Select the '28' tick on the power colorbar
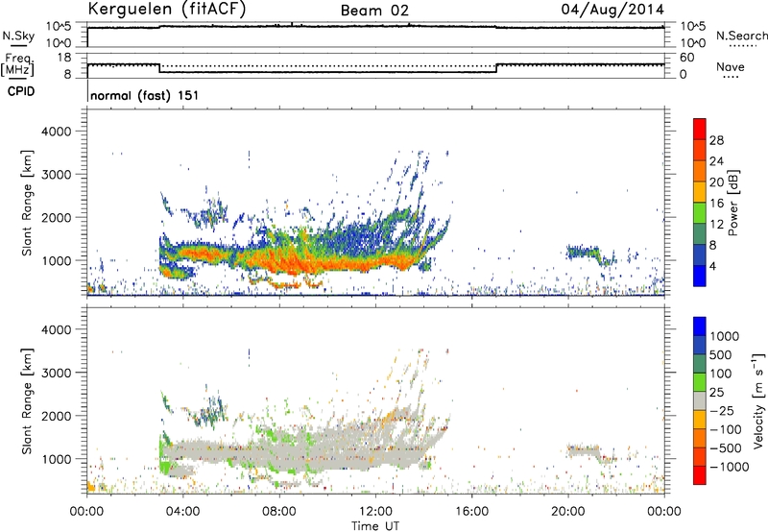768x532 pixels. tap(716, 140)
